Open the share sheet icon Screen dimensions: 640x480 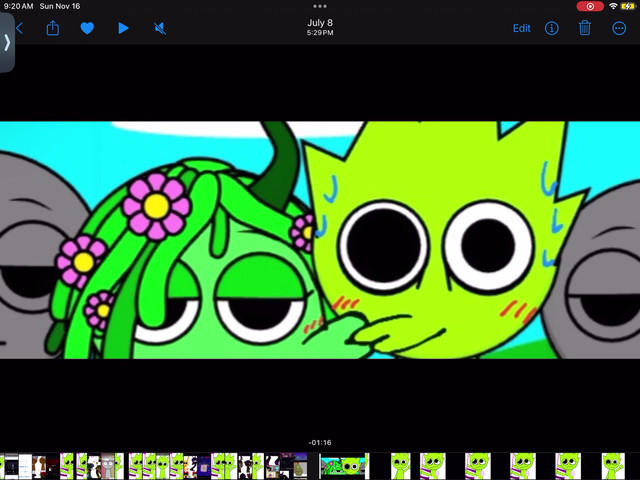pos(53,28)
